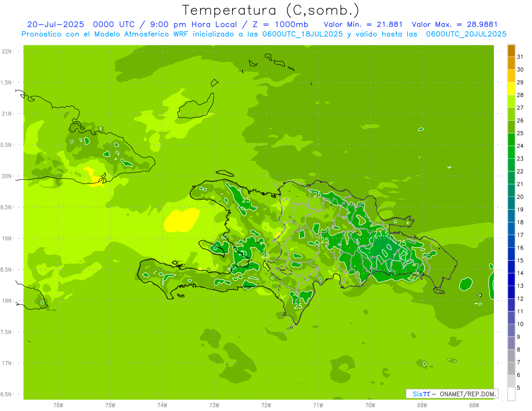Click the 'ONAMET/REP.DOM.' credit label
This screenshot has width=532, height=411.
tap(468, 394)
